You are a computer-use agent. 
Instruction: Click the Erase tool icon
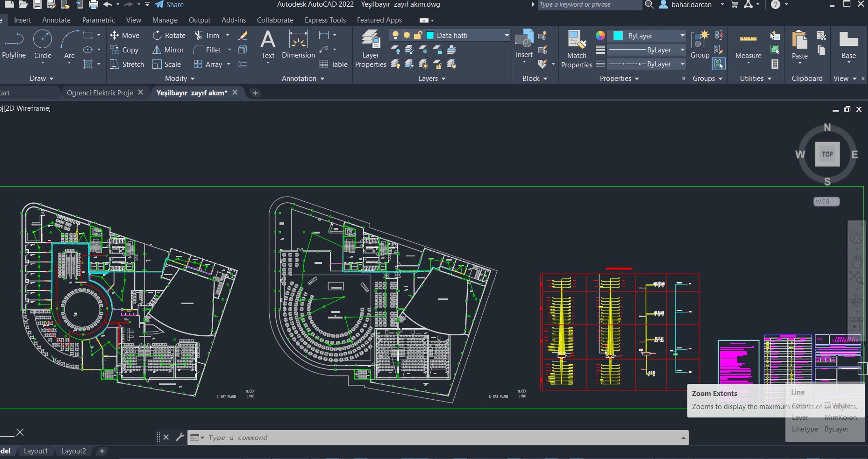(243, 35)
